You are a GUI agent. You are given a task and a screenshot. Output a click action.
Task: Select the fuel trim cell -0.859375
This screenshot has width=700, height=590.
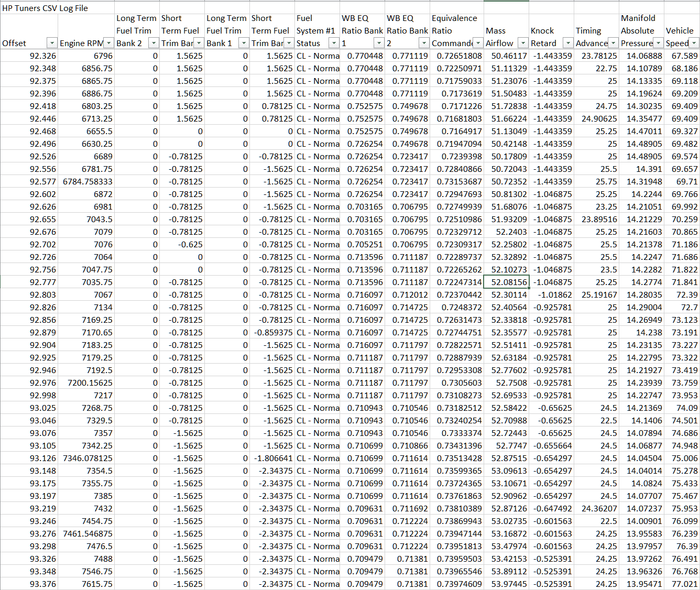point(272,332)
